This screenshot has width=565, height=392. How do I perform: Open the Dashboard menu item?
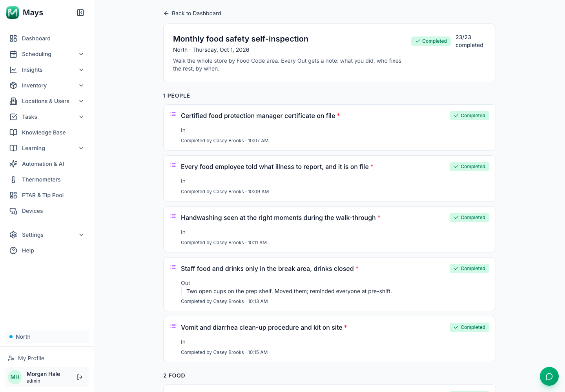point(47,38)
